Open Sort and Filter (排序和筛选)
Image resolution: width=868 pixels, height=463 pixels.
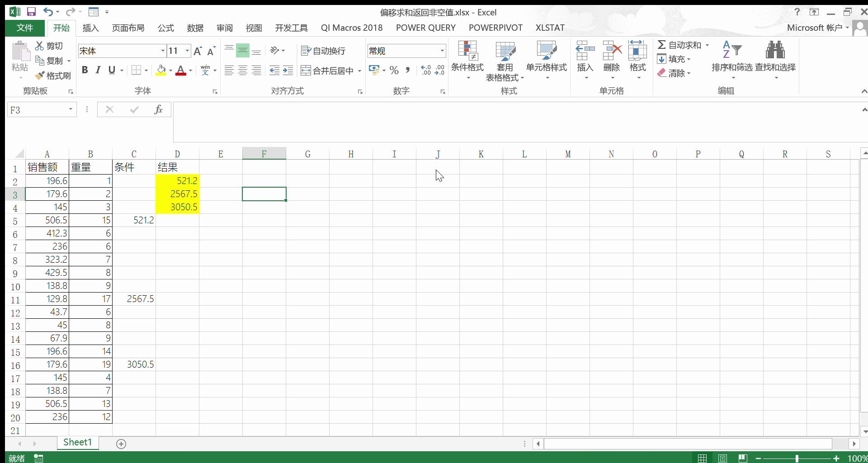732,60
